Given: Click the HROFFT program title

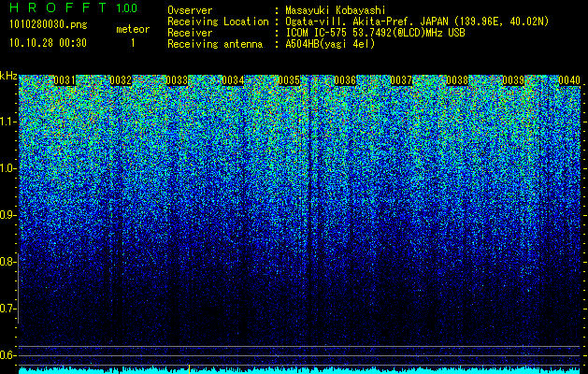Looking at the screenshot, I should click(x=58, y=7).
